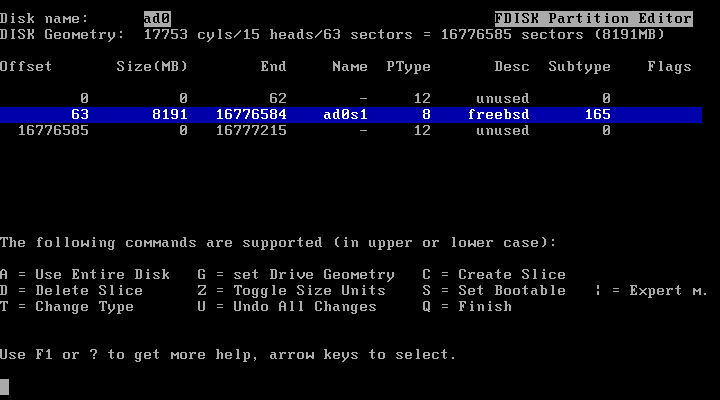Click the 'S = Set Bootable' command

coord(494,291)
